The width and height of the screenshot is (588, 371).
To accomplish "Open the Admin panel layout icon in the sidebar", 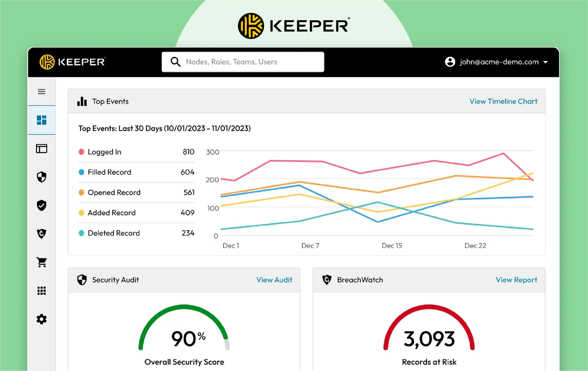I will click(x=41, y=148).
